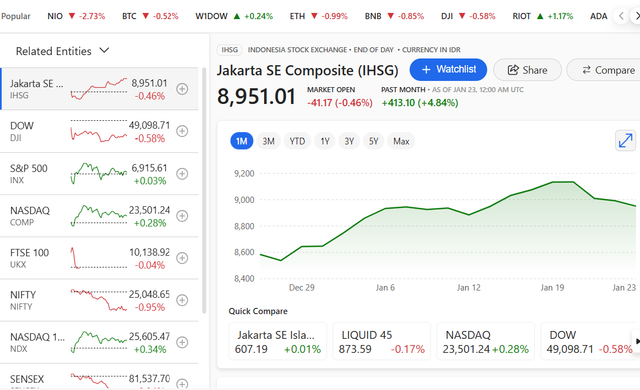Open the DOW quick compare card
640x390 pixels.
tap(589, 341)
